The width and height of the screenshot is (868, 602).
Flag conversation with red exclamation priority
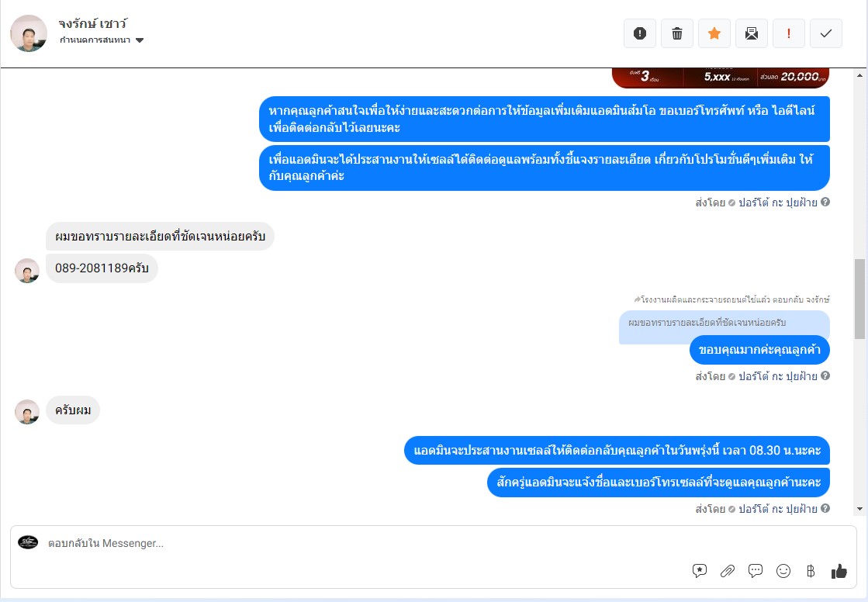coord(788,33)
